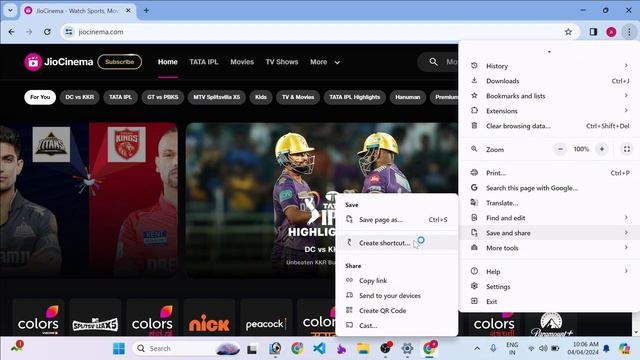Show hidden system tray icons
The height and width of the screenshot is (360, 640).
point(477,349)
